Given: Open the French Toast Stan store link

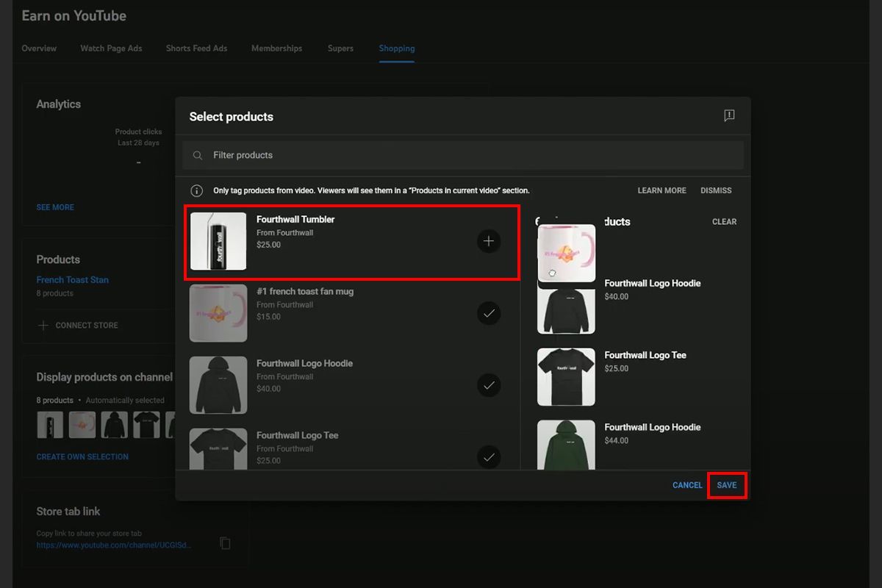Looking at the screenshot, I should coord(73,280).
